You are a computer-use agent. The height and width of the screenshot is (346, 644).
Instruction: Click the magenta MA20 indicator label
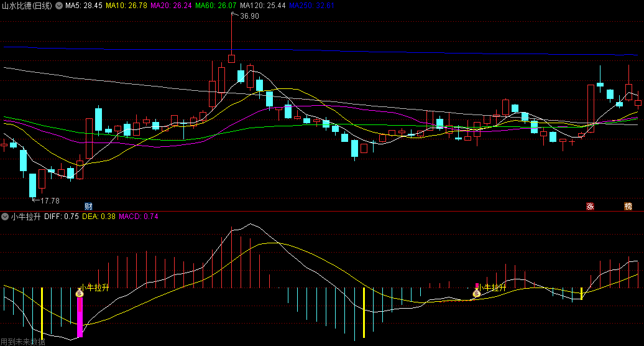pyautogui.click(x=171, y=6)
